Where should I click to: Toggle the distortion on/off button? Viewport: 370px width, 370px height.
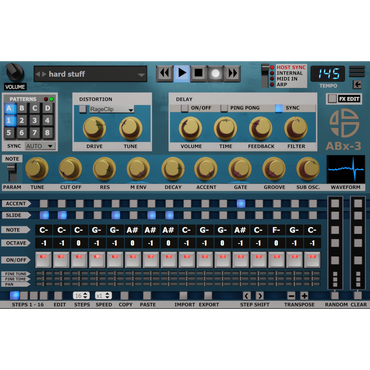pyautogui.click(x=82, y=109)
